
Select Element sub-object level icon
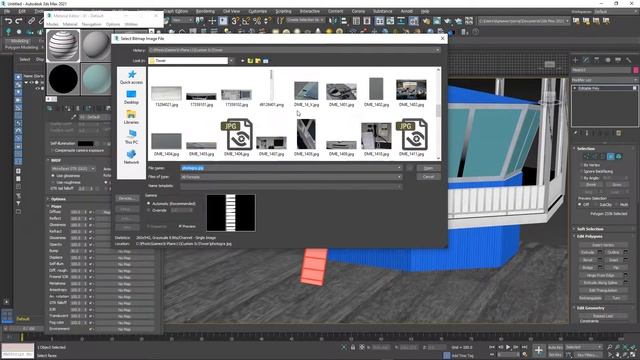tap(619, 157)
